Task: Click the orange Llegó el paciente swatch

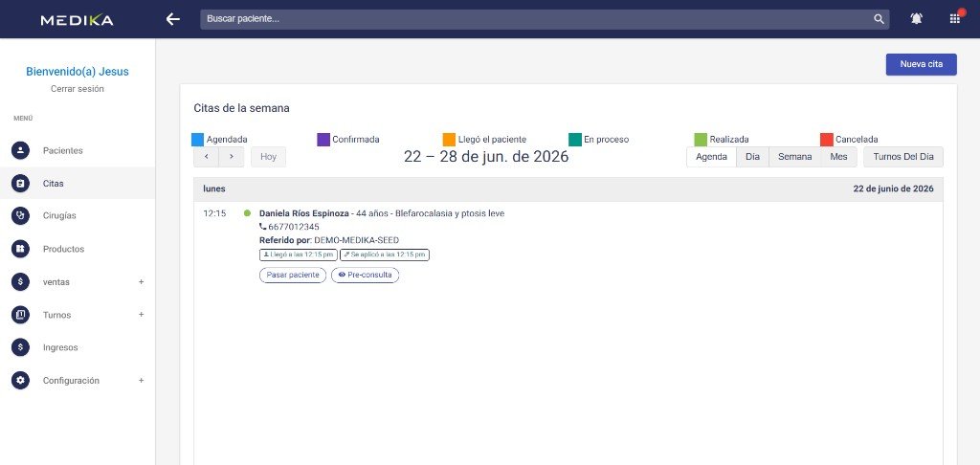Action: tap(449, 140)
